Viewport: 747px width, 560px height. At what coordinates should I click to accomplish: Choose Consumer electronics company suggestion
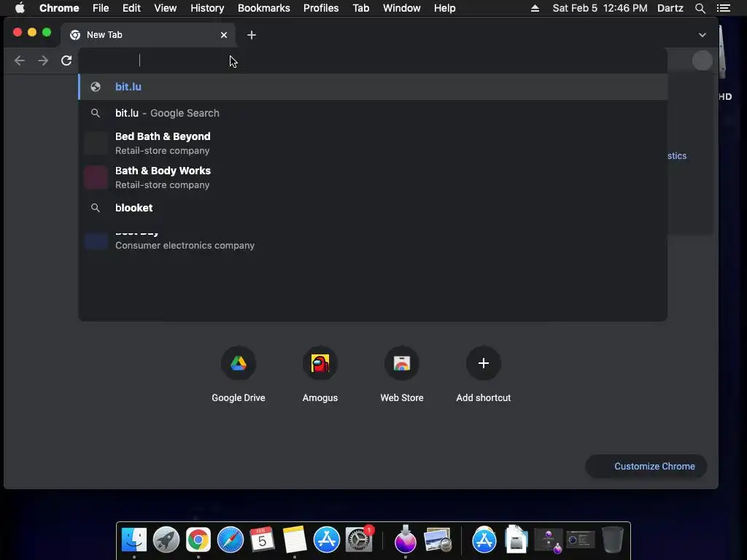click(x=373, y=241)
